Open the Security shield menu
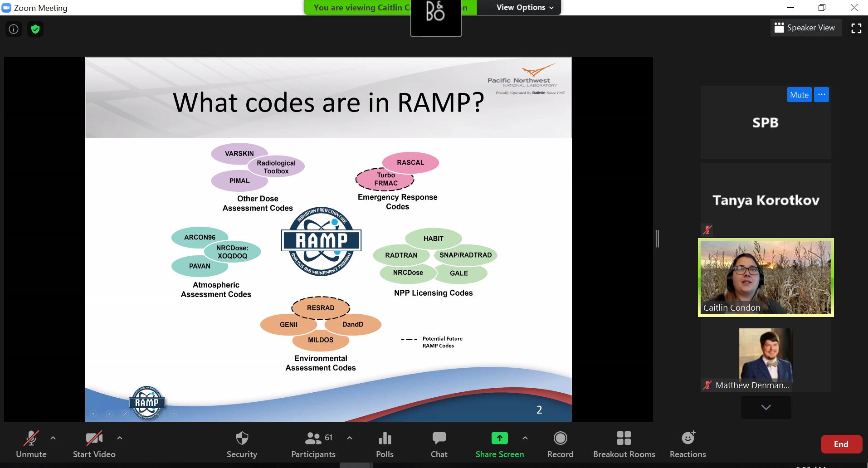Image resolution: width=868 pixels, height=468 pixels. 242,444
